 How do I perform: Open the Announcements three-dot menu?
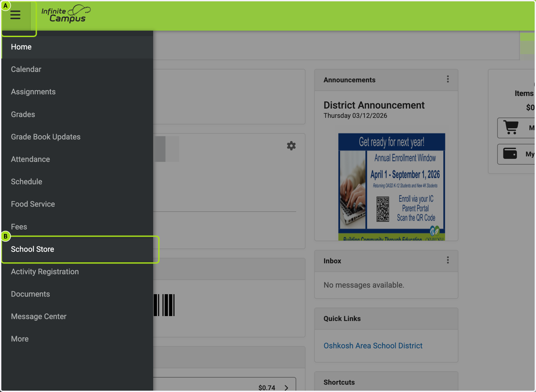(448, 79)
